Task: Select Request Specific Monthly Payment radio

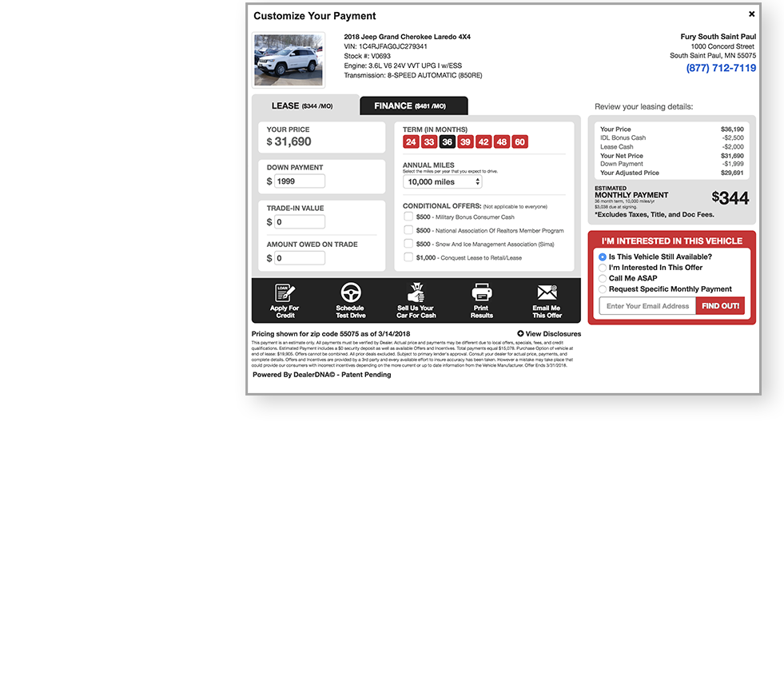Action: pos(603,289)
